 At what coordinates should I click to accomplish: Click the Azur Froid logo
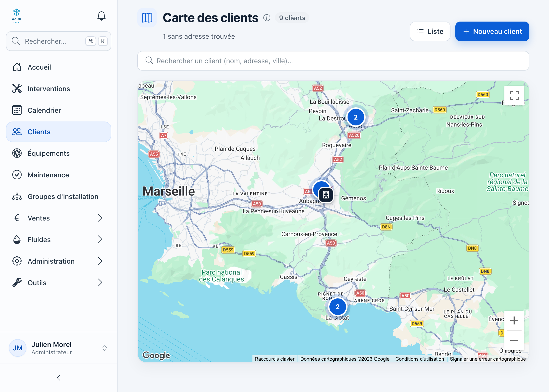(x=17, y=16)
